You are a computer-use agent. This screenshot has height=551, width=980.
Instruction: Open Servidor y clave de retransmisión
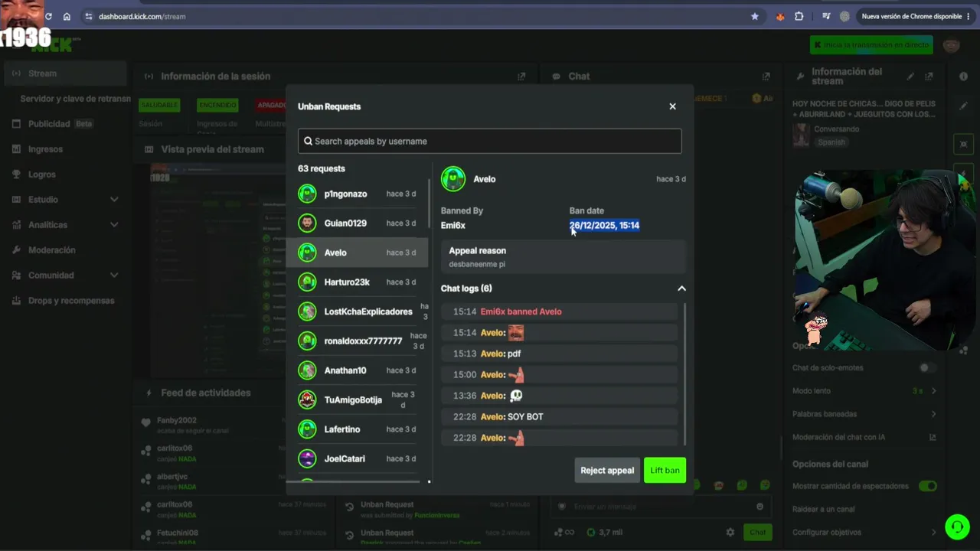[75, 99]
